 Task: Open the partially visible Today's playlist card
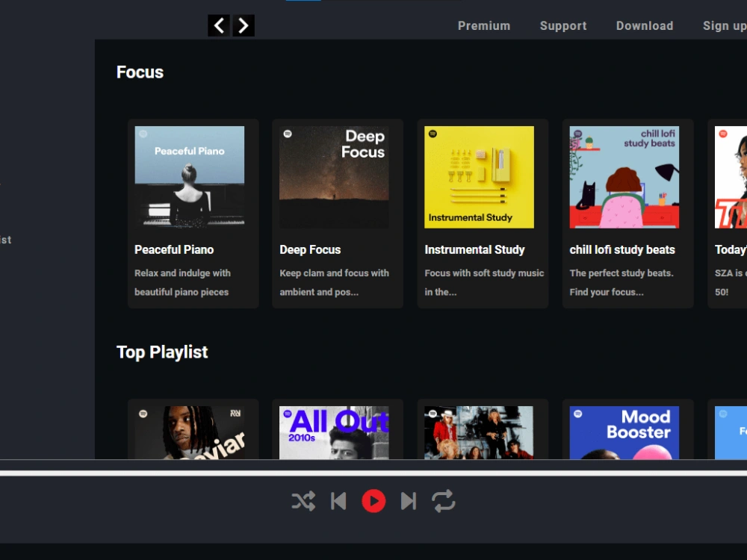tap(728, 214)
